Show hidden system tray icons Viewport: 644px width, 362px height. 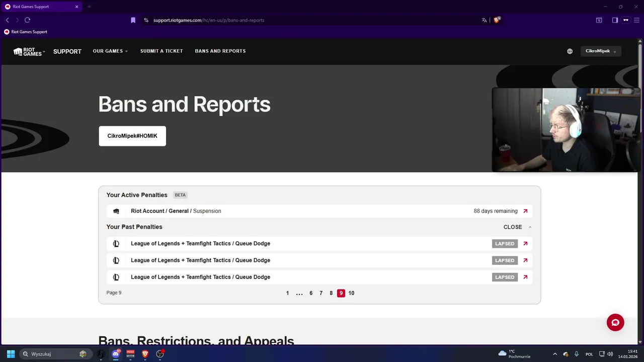(x=555, y=354)
